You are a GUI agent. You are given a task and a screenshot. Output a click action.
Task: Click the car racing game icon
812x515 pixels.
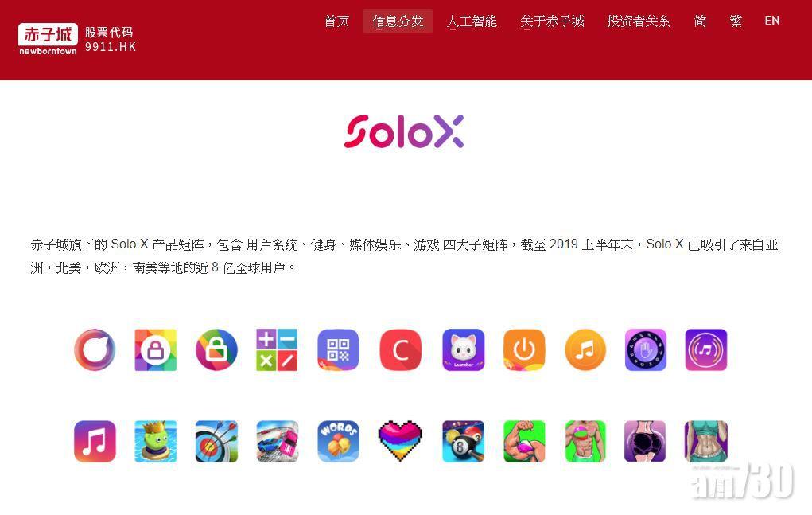tap(277, 442)
